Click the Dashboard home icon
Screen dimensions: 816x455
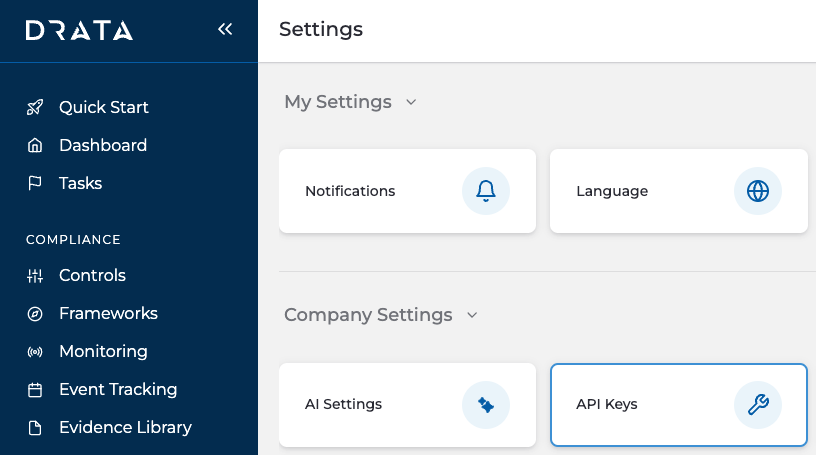tap(35, 145)
